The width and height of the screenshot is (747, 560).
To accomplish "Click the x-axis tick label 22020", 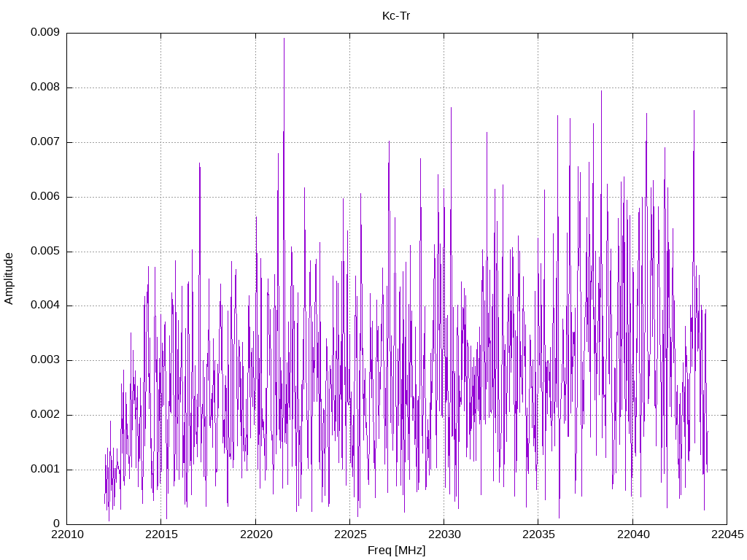I will [x=256, y=534].
